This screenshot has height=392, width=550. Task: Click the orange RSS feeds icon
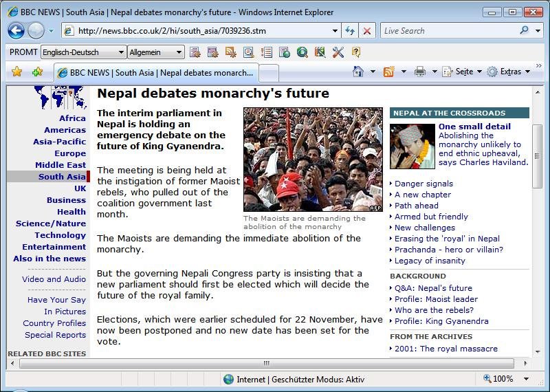coord(389,72)
